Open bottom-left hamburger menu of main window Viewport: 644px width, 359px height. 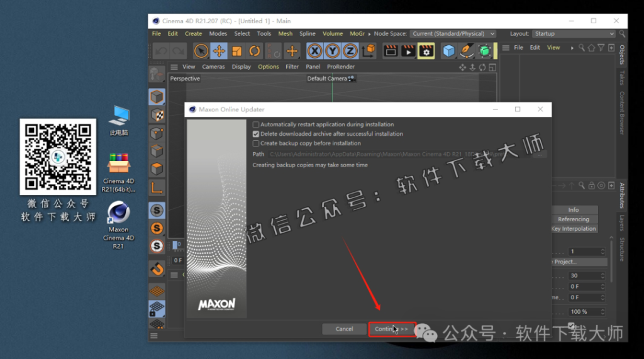[x=154, y=336]
